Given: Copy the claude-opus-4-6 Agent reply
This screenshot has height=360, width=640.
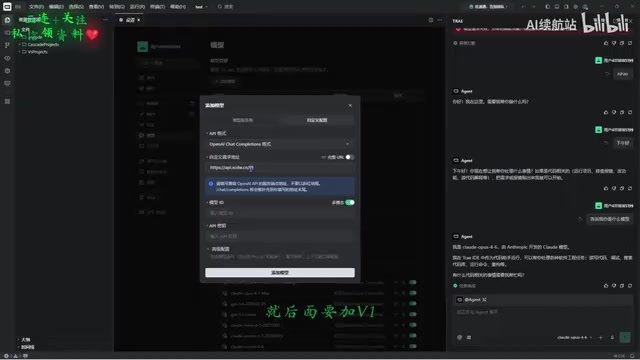Looking at the screenshot, I should 622,286.
